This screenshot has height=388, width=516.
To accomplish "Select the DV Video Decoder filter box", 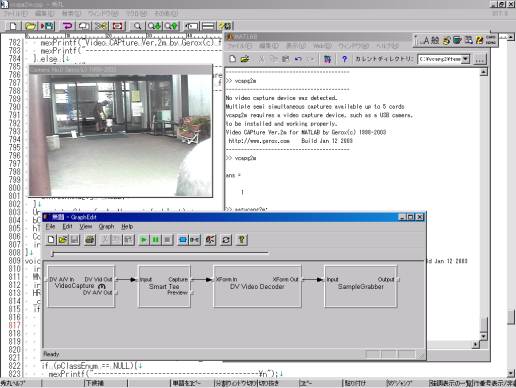I will (257, 286).
